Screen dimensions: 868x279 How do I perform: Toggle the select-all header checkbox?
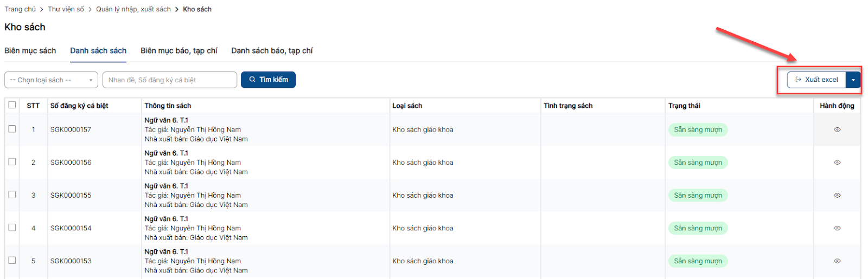pos(12,105)
